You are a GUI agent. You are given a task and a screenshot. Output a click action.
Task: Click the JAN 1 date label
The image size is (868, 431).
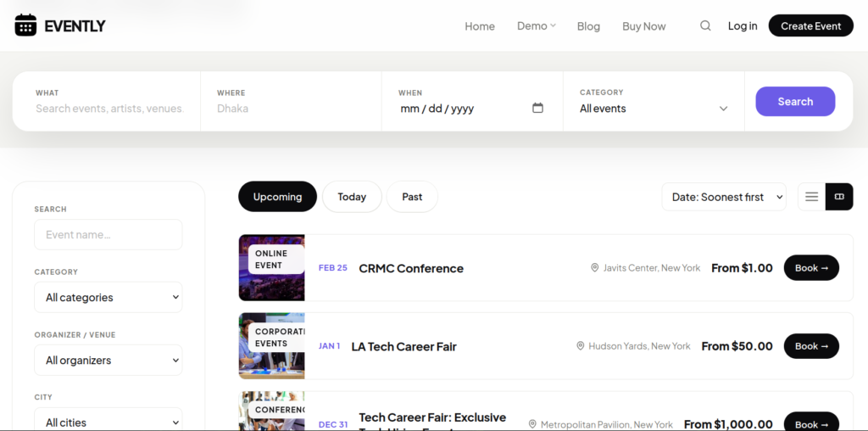[330, 345]
